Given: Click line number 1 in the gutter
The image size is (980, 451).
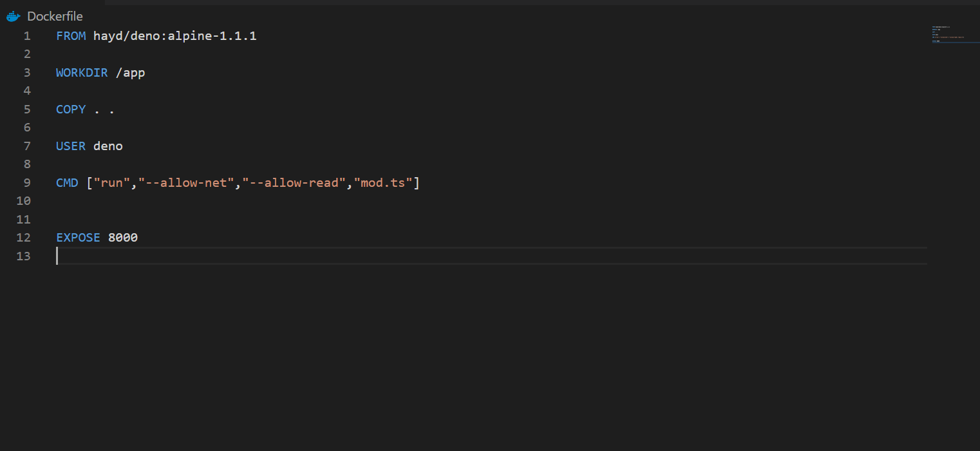Looking at the screenshot, I should (27, 36).
